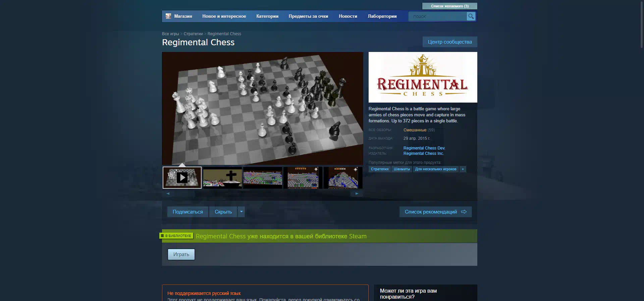Play the trailer video thumbnail
This screenshot has height=301, width=644.
click(182, 178)
